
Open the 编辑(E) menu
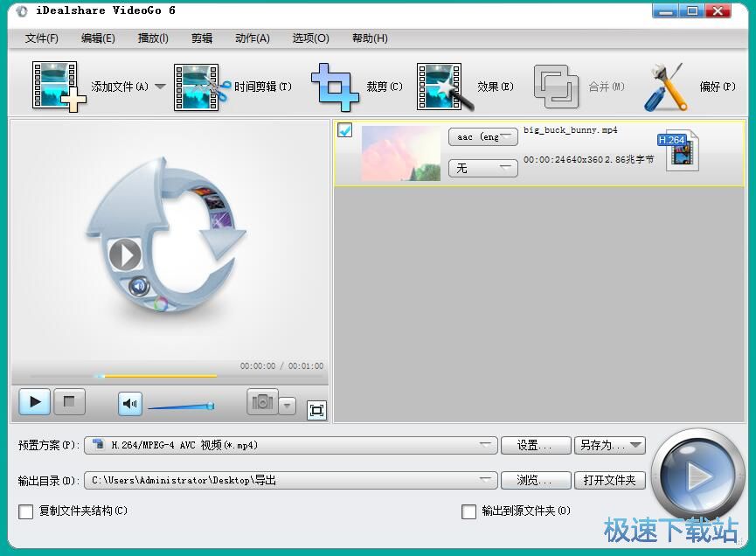(99, 38)
